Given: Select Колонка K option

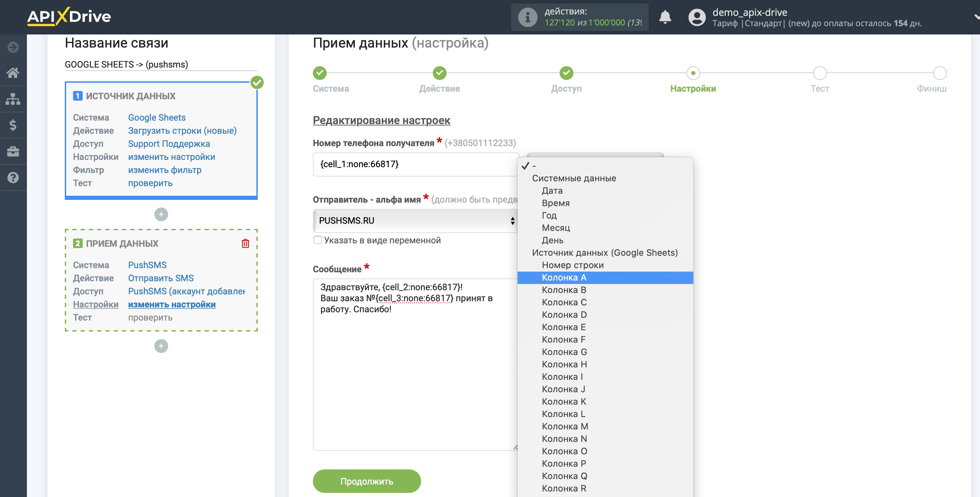Looking at the screenshot, I should pyautogui.click(x=605, y=402).
